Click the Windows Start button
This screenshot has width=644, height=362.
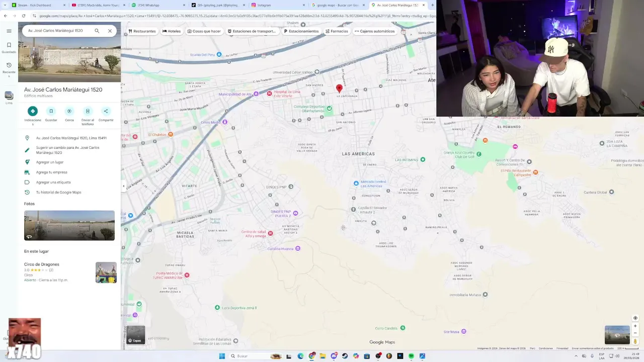(x=222, y=356)
